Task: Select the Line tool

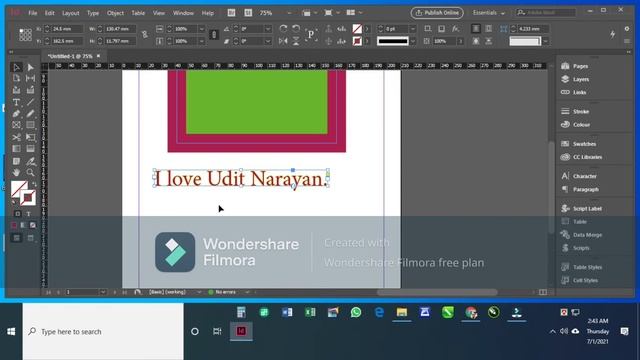Action: (x=30, y=102)
